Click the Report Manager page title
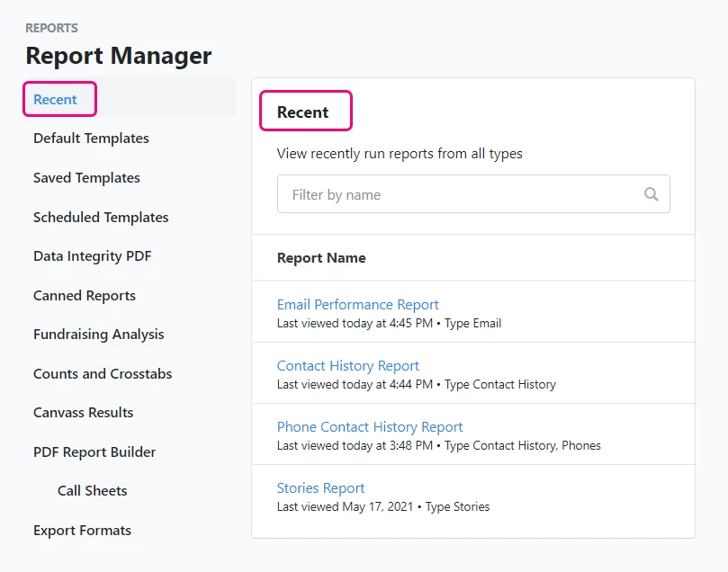 pyautogui.click(x=121, y=56)
